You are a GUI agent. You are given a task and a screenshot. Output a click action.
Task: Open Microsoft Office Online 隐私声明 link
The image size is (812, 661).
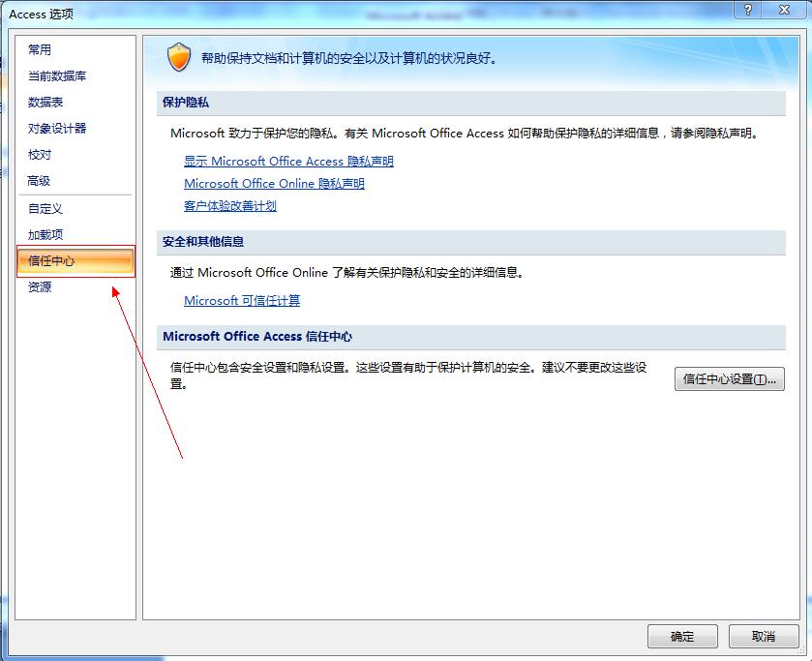coord(274,183)
